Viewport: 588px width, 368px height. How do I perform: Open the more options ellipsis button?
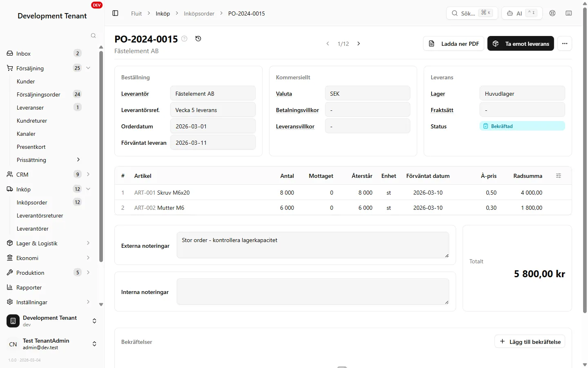(x=565, y=43)
